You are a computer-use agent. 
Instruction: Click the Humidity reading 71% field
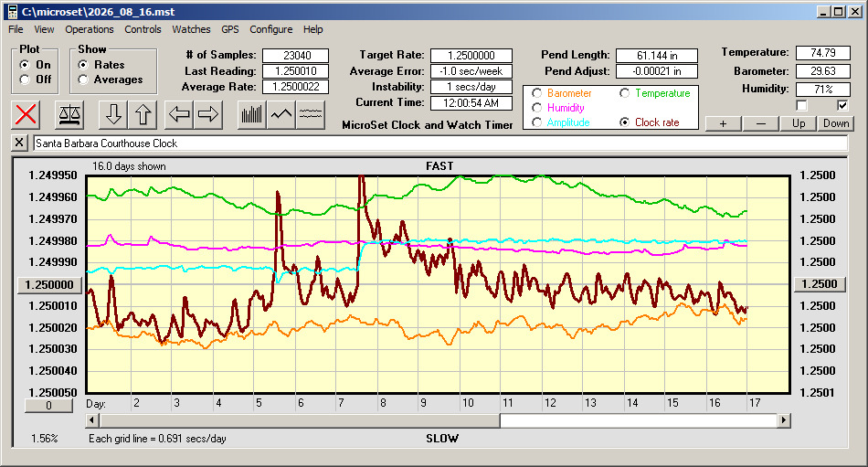point(822,89)
